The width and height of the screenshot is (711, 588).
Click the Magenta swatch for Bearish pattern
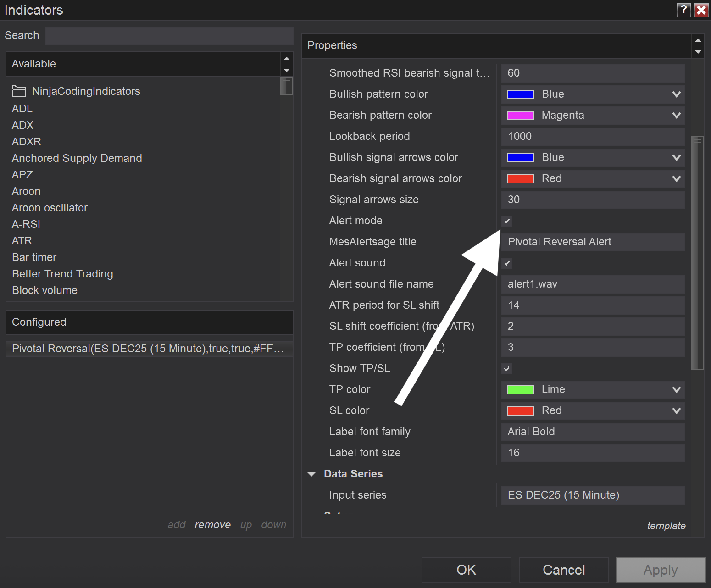(520, 116)
